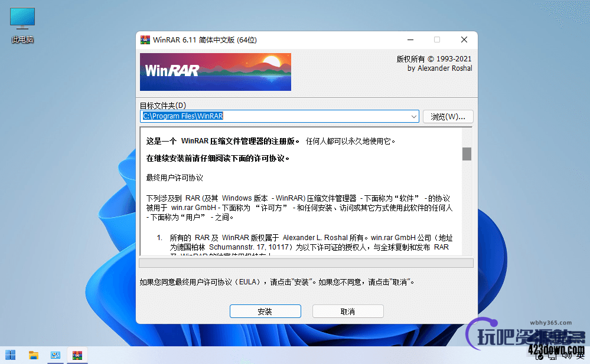Click the 在继续安装前请仔细阅读 bold line

(218, 158)
